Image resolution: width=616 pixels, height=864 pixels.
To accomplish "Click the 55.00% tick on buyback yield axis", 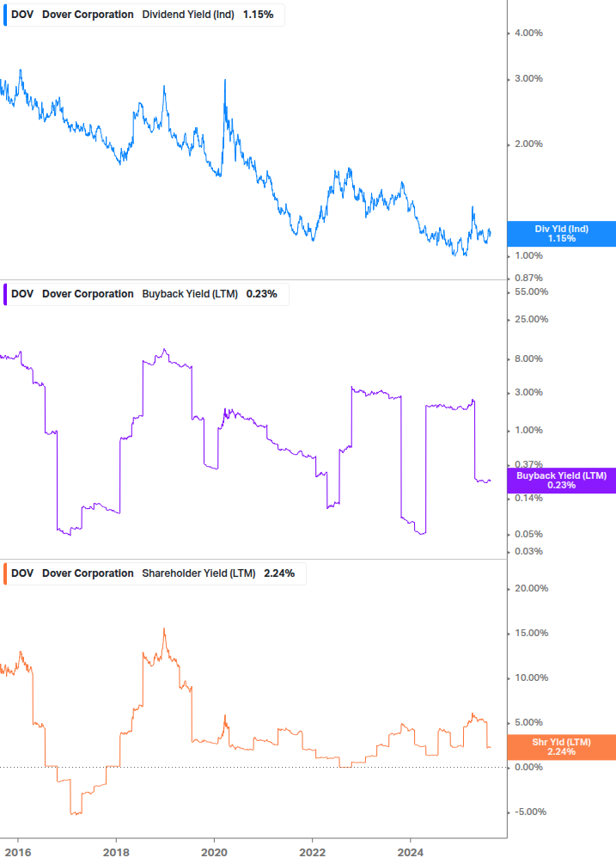I will click(x=531, y=292).
